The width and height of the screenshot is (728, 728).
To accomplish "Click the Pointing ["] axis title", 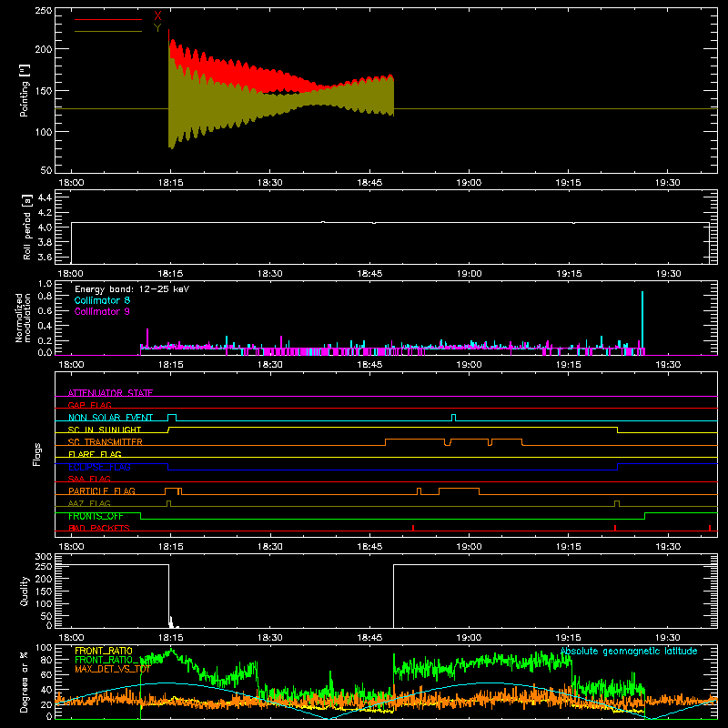I will coord(25,91).
